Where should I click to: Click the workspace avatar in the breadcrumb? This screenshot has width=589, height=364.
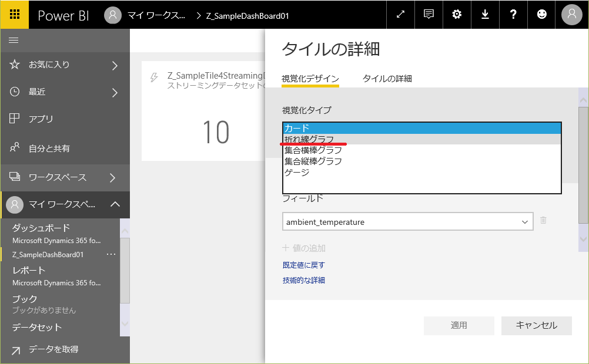(x=113, y=15)
